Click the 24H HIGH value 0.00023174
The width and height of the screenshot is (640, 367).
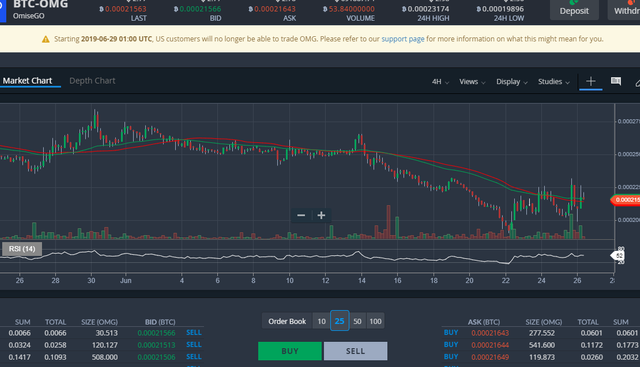point(428,9)
